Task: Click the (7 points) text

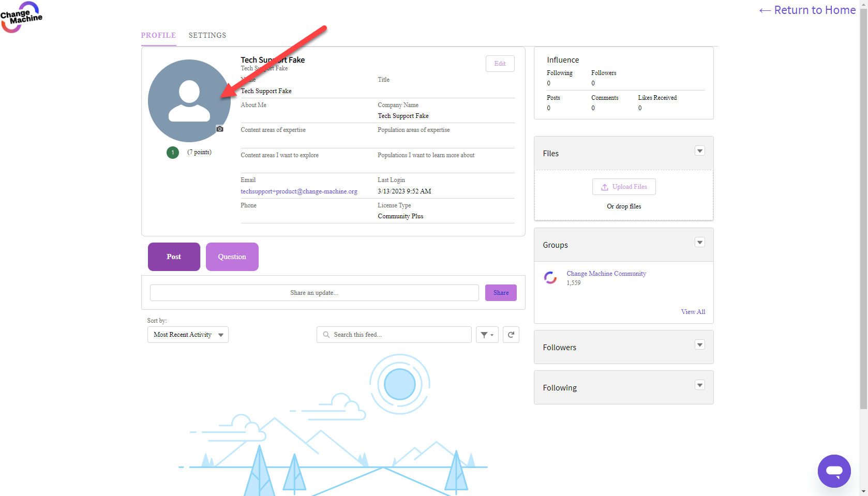Action: [x=199, y=152]
